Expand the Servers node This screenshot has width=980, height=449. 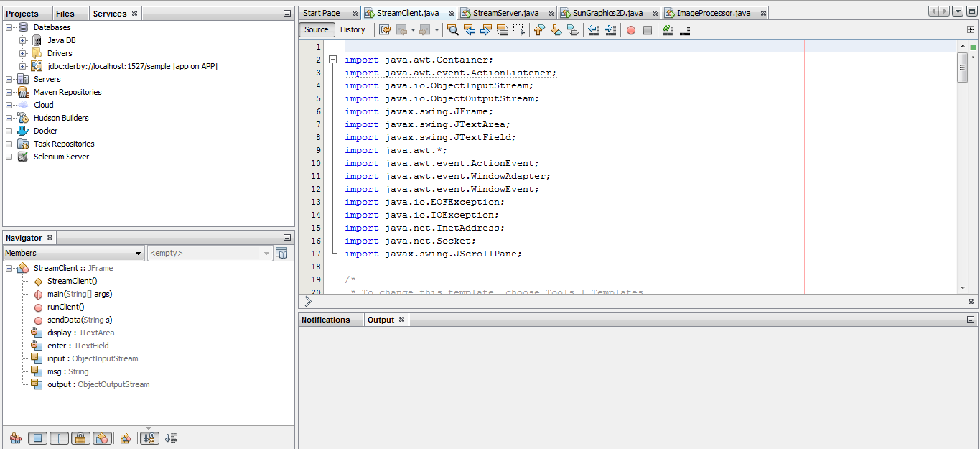(9, 79)
